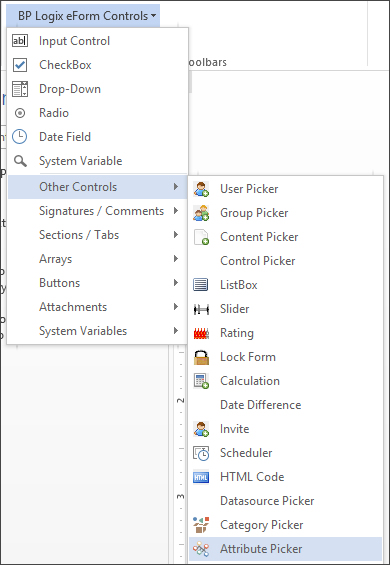This screenshot has height=565, width=390.
Task: Select Calculation from the submenu
Action: 285,381
